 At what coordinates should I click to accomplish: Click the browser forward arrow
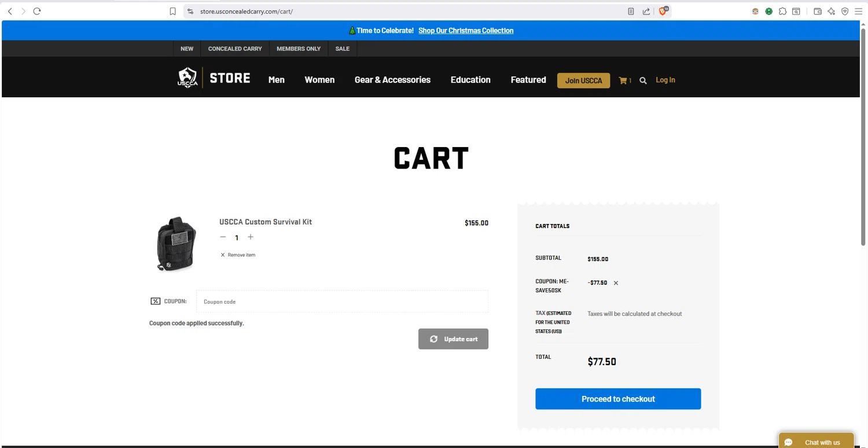[24, 11]
